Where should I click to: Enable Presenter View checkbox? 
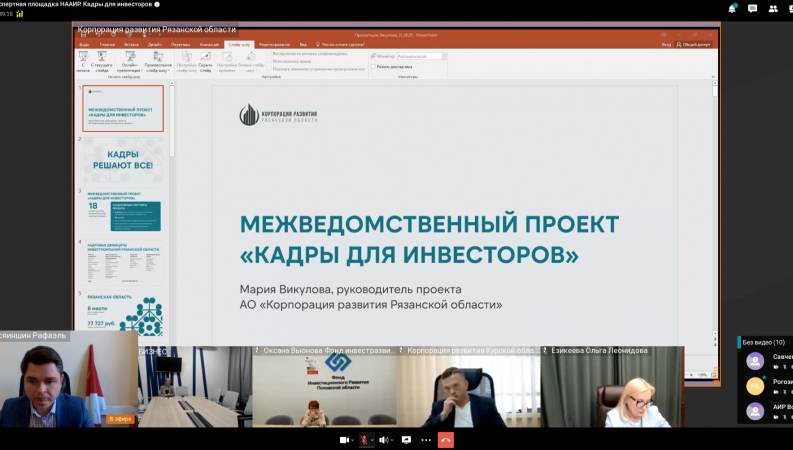pos(373,66)
